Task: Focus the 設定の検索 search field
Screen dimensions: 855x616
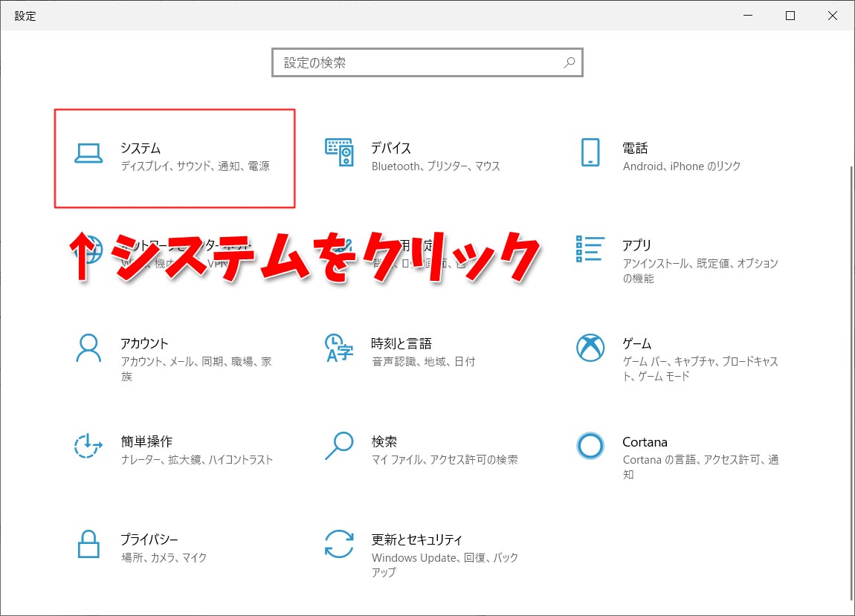Action: pos(427,62)
